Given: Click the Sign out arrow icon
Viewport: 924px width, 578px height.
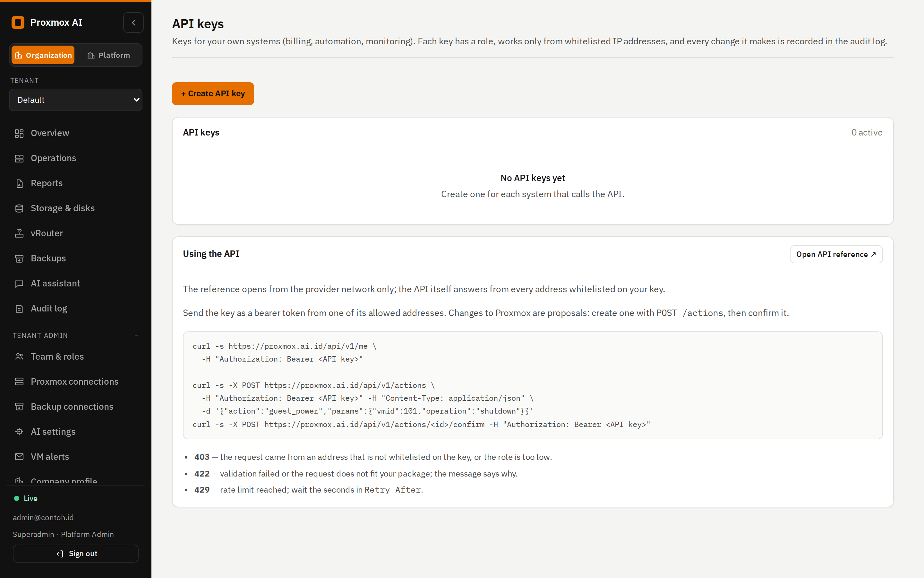Looking at the screenshot, I should 60,554.
